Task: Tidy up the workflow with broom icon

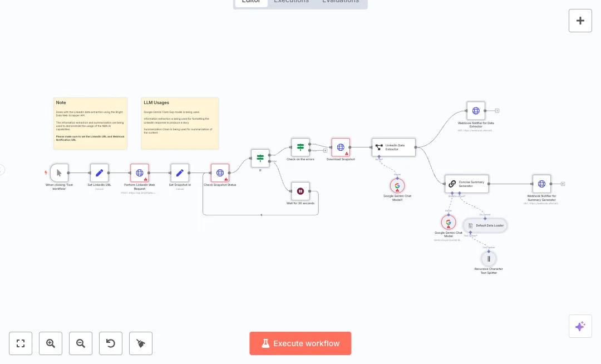Action: coord(141,343)
